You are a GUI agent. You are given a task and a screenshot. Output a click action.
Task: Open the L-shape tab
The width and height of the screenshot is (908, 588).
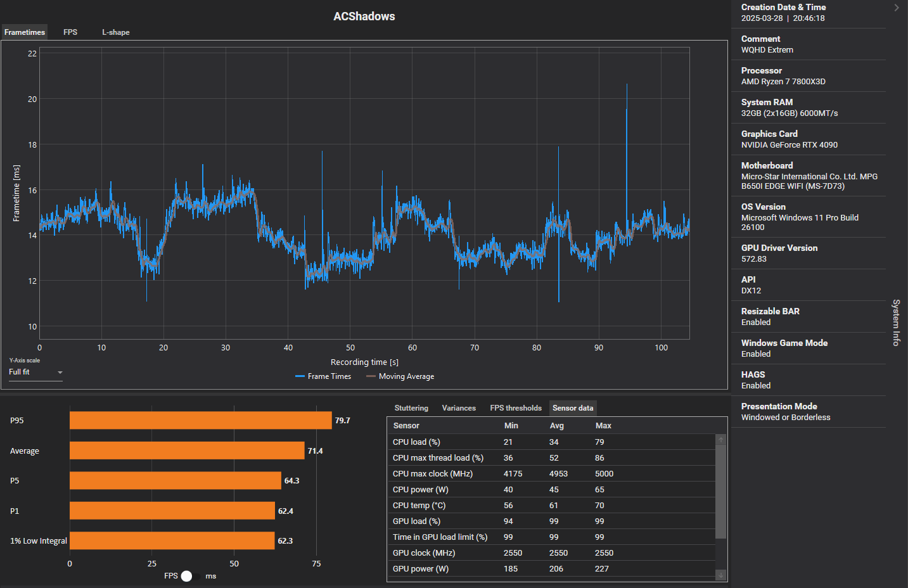click(x=116, y=32)
